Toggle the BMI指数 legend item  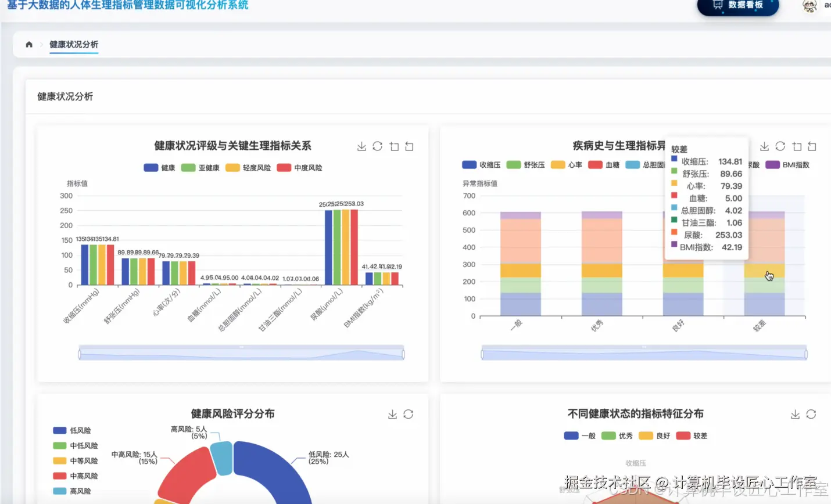pyautogui.click(x=787, y=165)
